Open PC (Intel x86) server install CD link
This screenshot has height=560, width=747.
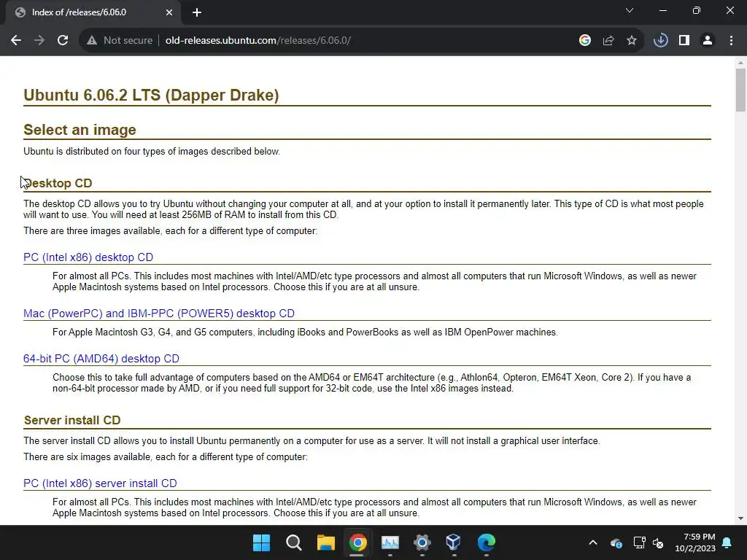click(x=100, y=483)
